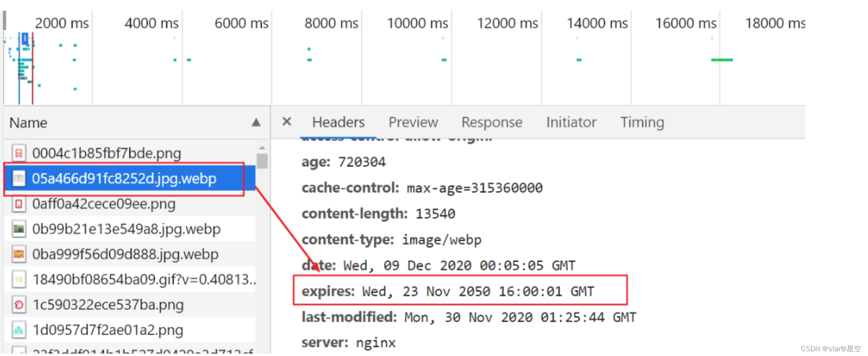Screen dimensions: 868x356
Task: Click the thumbnail icon of 0ba999f56d09d888.jpg.webp
Action: 19,254
